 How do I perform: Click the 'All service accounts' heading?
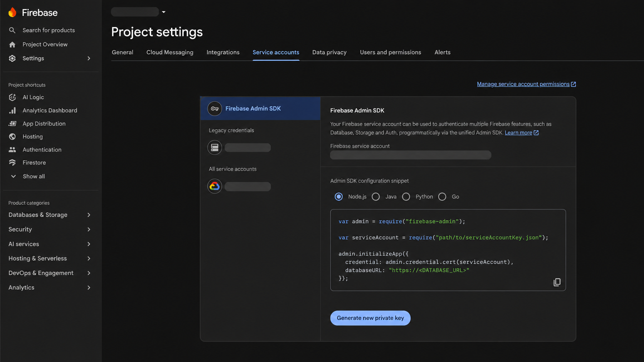(x=233, y=169)
